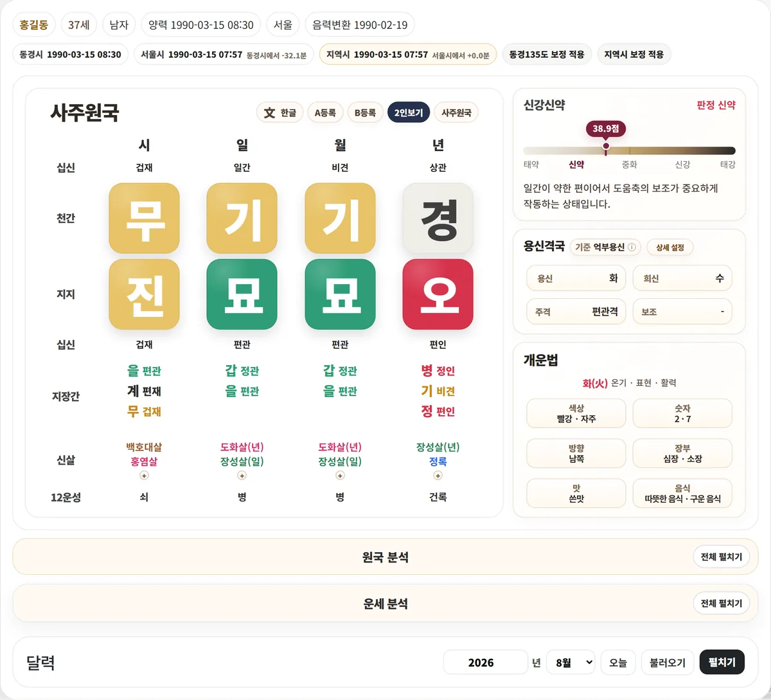Select the 진 earthly branch tile
Viewport: 771px width, 700px height.
[144, 294]
